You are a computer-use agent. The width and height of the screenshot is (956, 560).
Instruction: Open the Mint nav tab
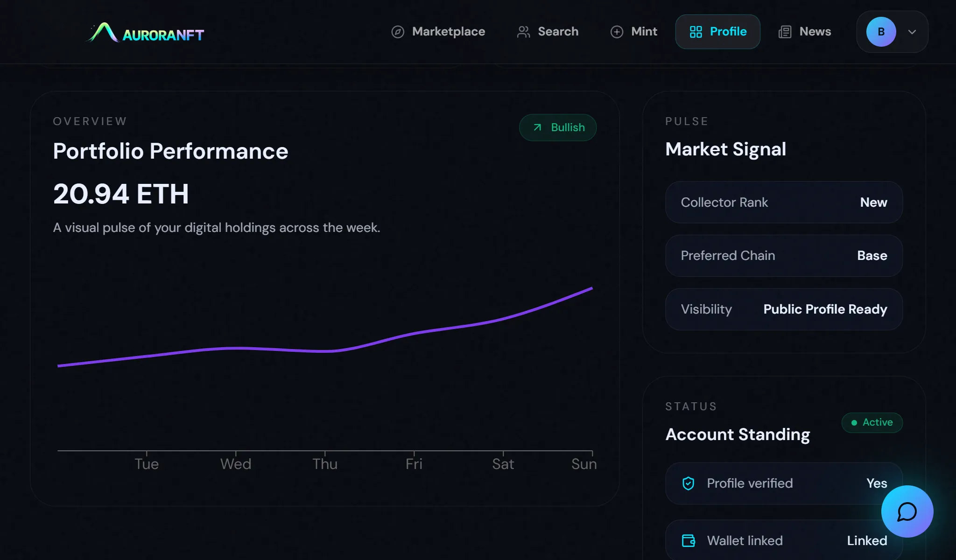click(x=634, y=32)
